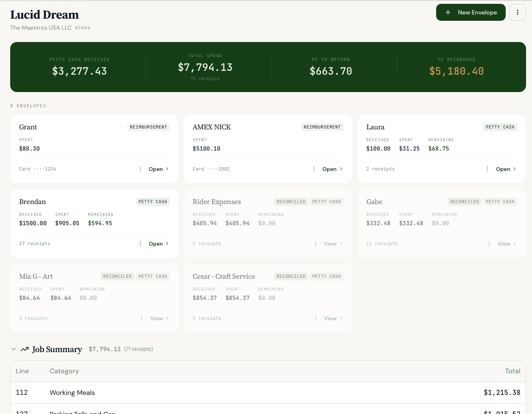The image size is (532, 414).
Task: Open the Brendan petty cash envelope
Action: 159,243
